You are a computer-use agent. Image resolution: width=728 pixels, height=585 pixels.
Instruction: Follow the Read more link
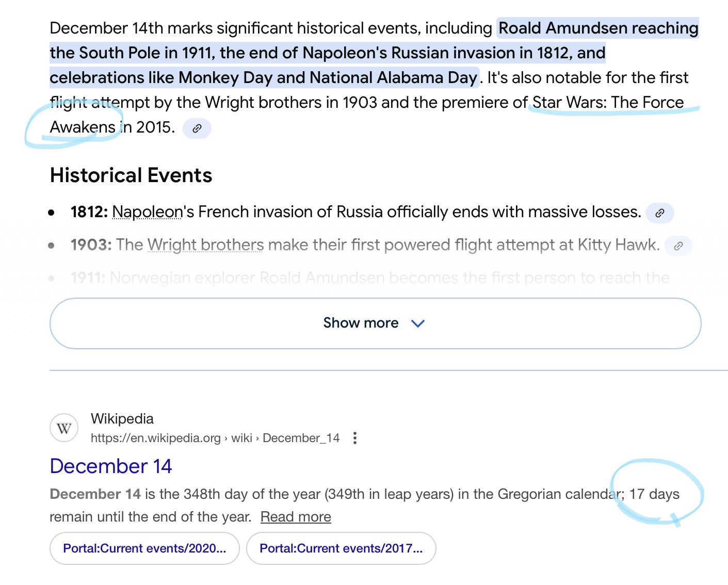pos(296,517)
